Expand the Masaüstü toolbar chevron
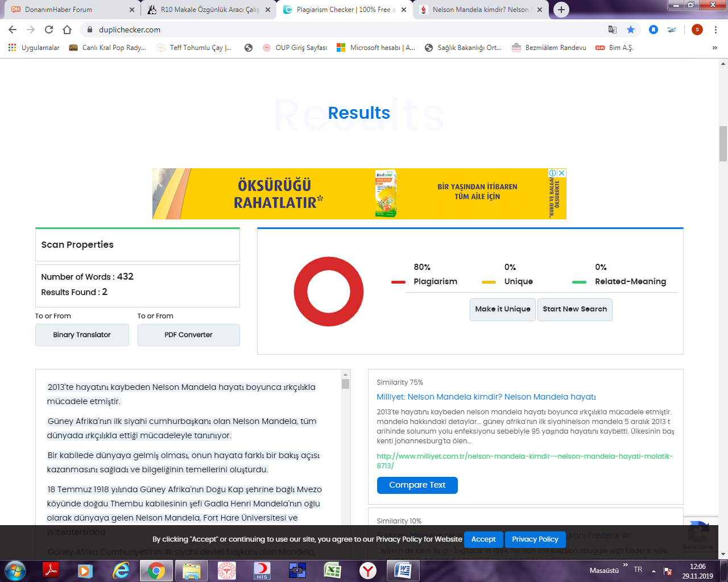This screenshot has width=728, height=582. (626, 565)
